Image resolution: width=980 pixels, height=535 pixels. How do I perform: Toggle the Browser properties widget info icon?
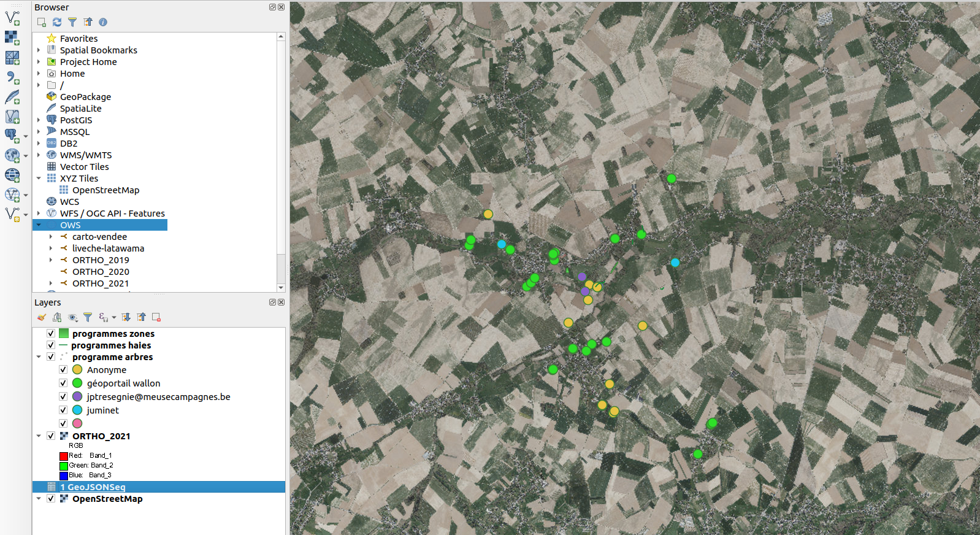(103, 22)
